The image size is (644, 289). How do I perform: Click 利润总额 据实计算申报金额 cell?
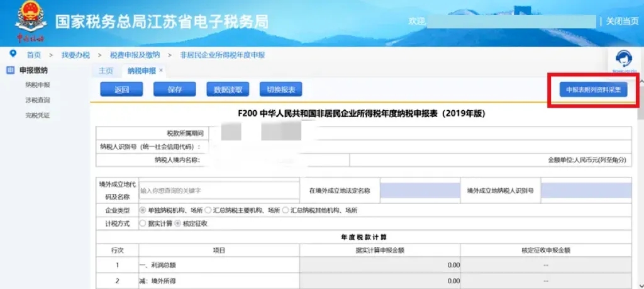pyautogui.click(x=380, y=265)
